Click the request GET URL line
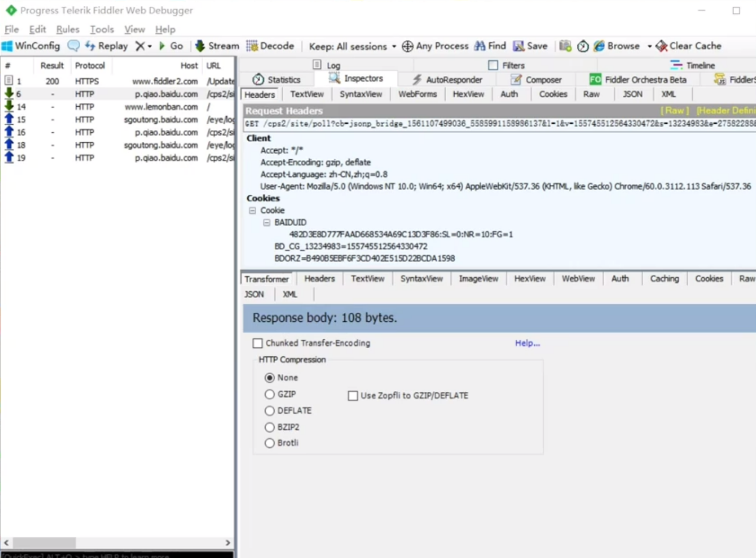This screenshot has width=756, height=558. [500, 124]
